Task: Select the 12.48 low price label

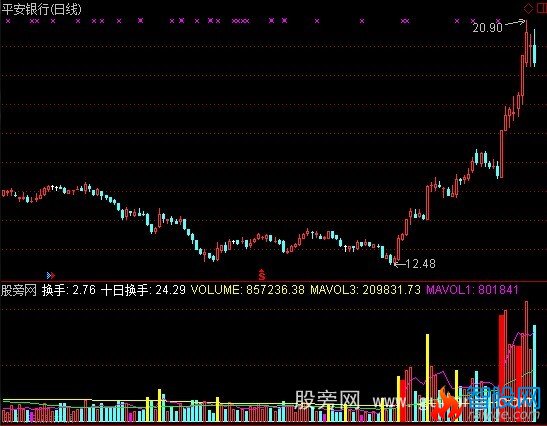Action: pyautogui.click(x=421, y=264)
